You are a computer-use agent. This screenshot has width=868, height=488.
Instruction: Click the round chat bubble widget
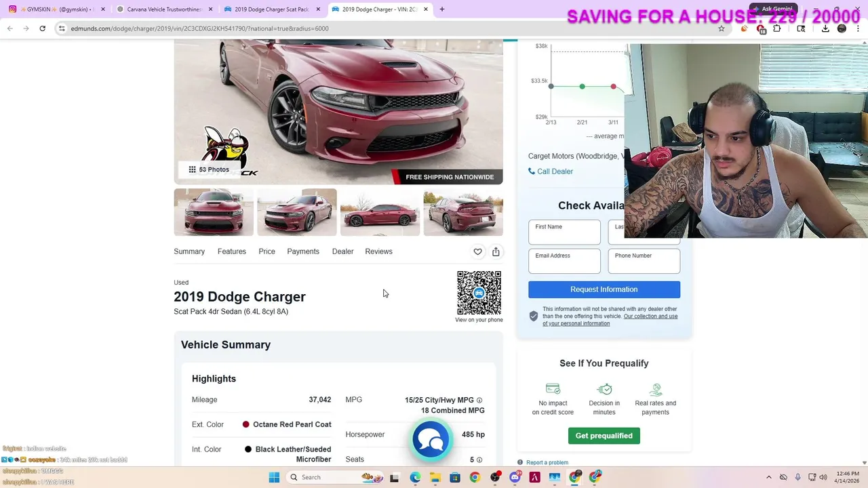pyautogui.click(x=431, y=441)
